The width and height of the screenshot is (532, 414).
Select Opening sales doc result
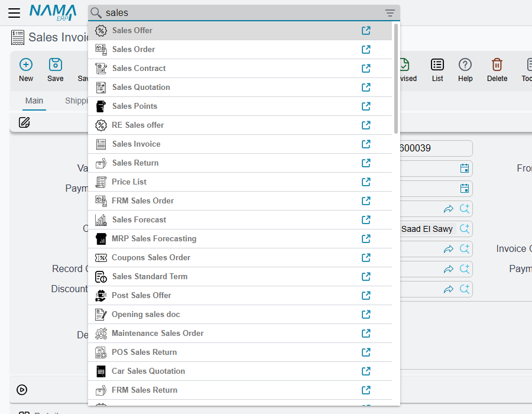click(x=240, y=315)
